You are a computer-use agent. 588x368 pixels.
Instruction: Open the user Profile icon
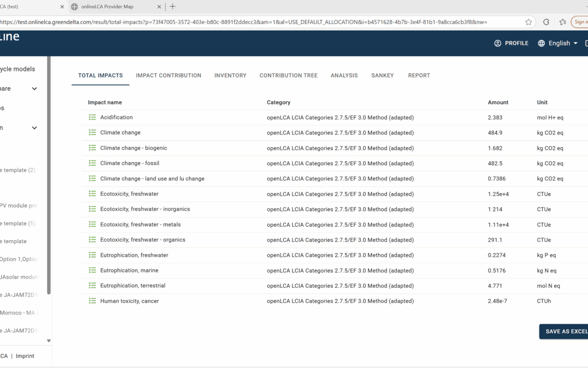[x=498, y=43]
